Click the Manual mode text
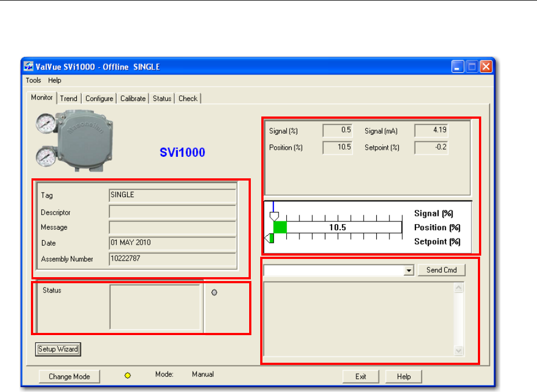 [x=203, y=374]
